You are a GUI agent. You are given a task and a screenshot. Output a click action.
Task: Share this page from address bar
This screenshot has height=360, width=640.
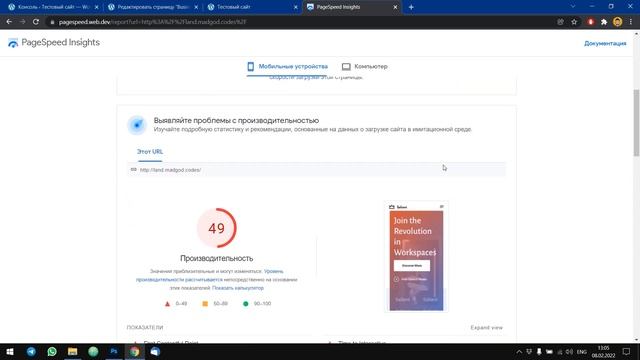point(560,22)
